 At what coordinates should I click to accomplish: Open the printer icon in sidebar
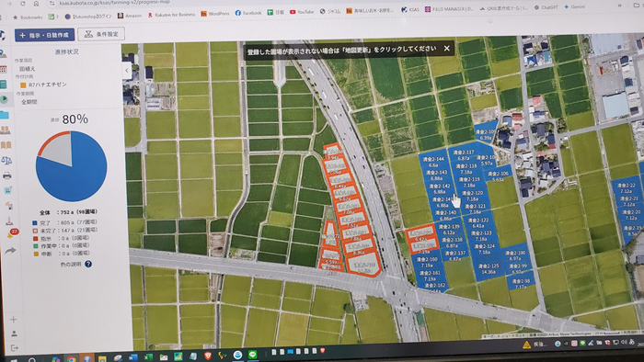pyautogui.click(x=7, y=175)
